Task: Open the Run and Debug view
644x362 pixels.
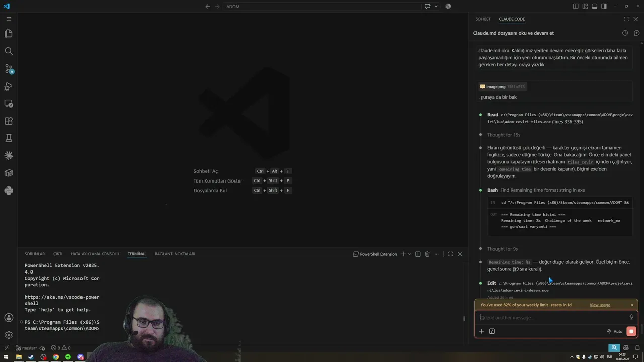Action: coord(9,86)
